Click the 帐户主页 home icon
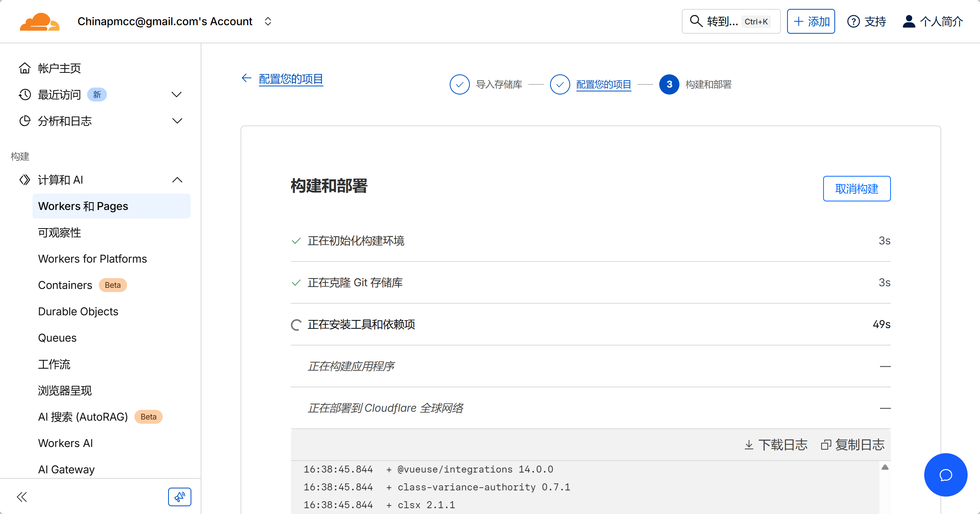The height and width of the screenshot is (514, 980). [x=25, y=68]
